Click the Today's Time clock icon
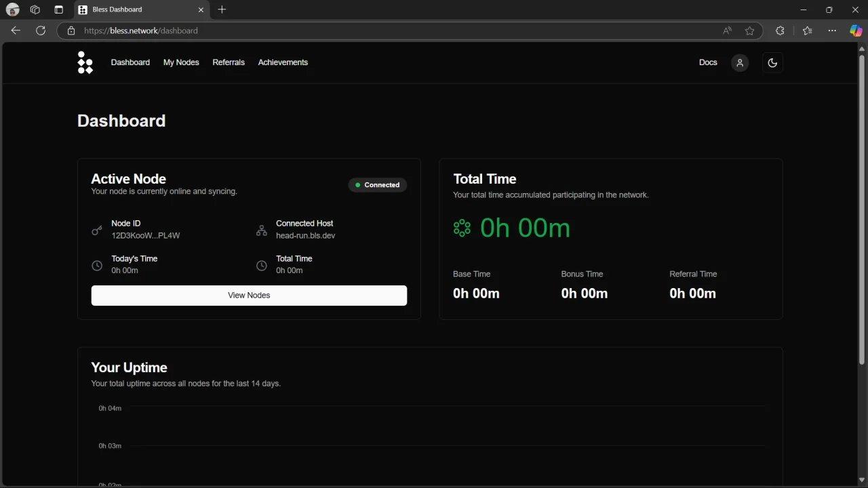Viewport: 868px width, 488px height. [97, 266]
